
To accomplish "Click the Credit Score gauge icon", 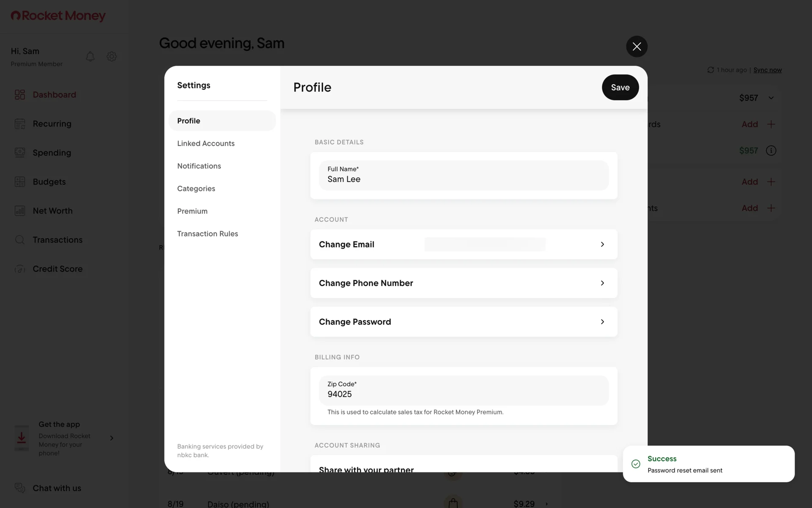I will point(20,269).
